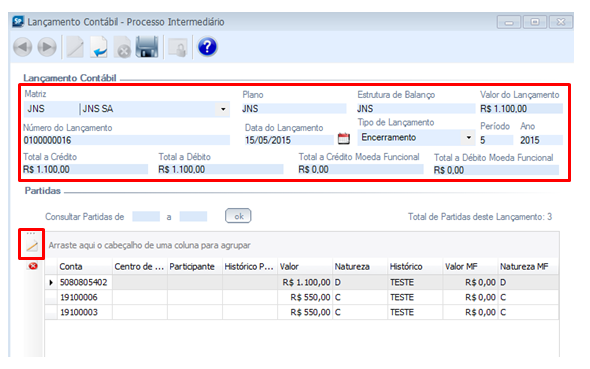Click the Data do Lançamento field
The image size is (590, 369).
(x=289, y=140)
